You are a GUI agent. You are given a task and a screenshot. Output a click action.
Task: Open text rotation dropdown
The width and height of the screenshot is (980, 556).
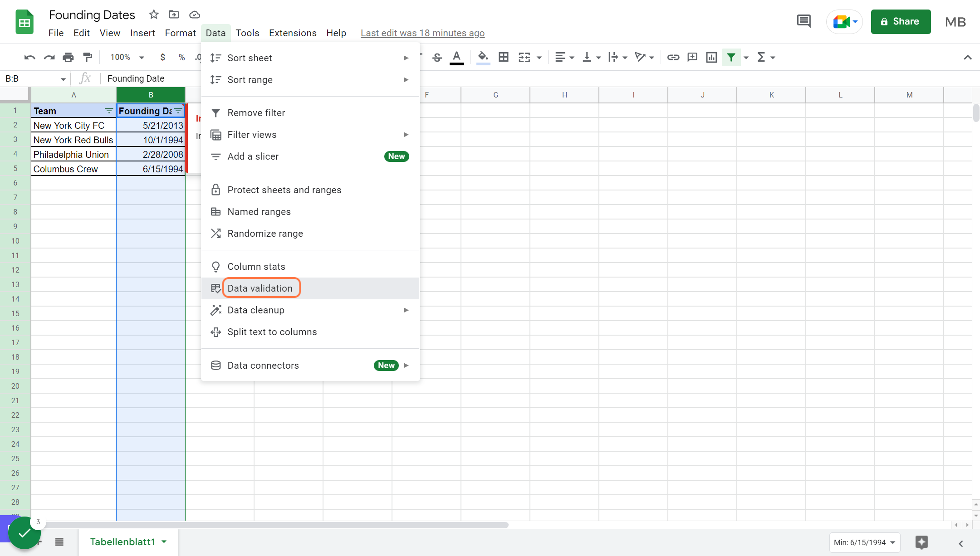(x=644, y=57)
